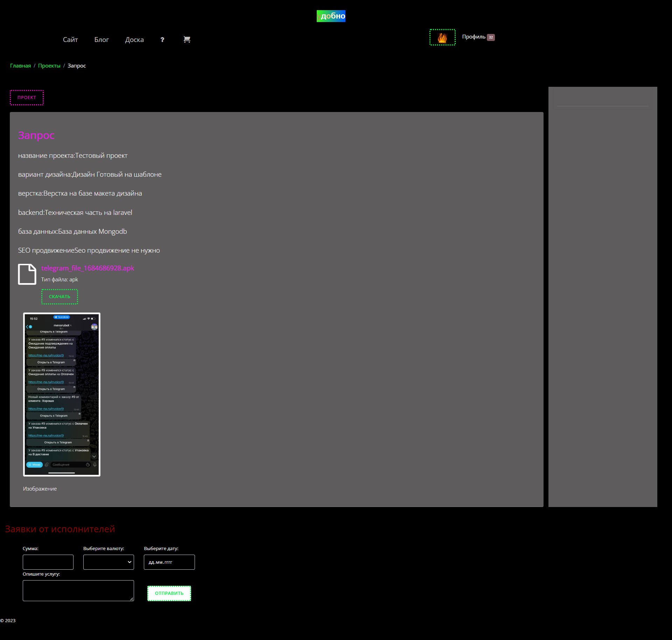Image resolution: width=672 pixels, height=640 pixels.
Task: Click the question mark help icon
Action: [x=162, y=40]
